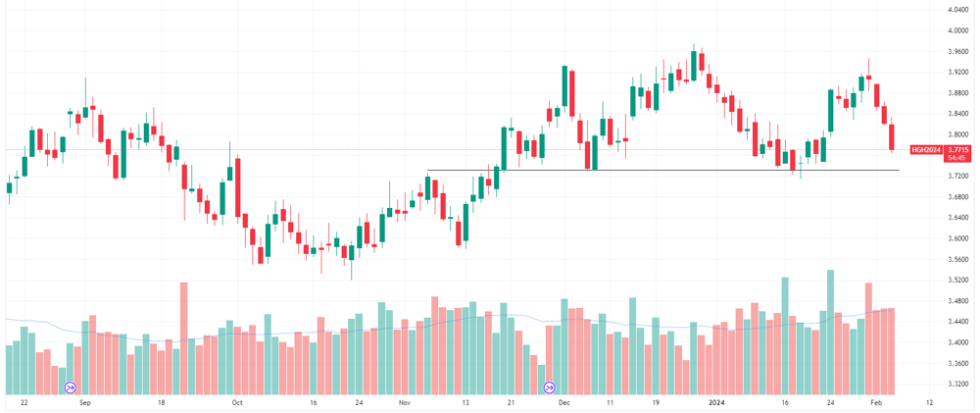The width and height of the screenshot is (980, 413).
Task: Select the red dotted current price line
Action: coord(457,149)
